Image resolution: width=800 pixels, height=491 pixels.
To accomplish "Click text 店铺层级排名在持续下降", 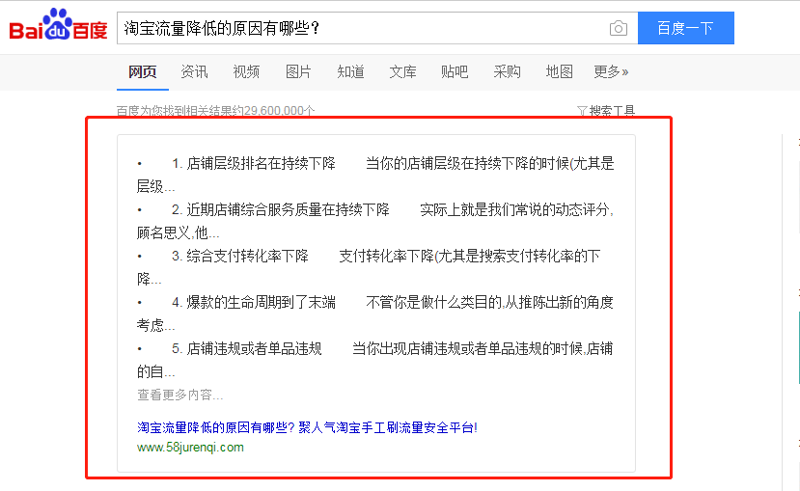I will coord(261,163).
